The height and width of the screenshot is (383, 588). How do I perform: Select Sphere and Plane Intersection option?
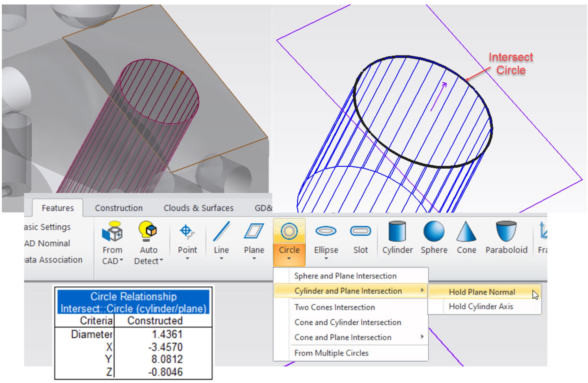point(345,276)
